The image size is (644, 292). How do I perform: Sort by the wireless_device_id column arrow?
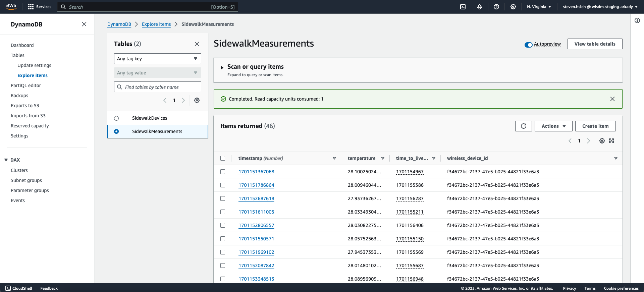coord(616,158)
